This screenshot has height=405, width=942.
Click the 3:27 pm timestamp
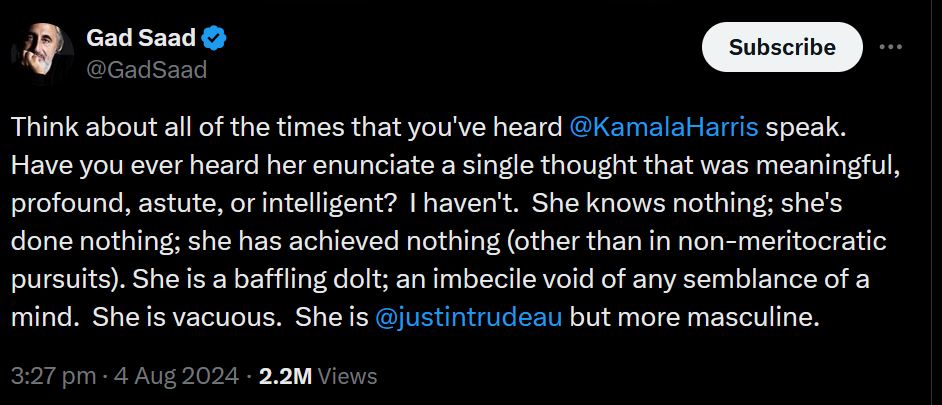(48, 376)
